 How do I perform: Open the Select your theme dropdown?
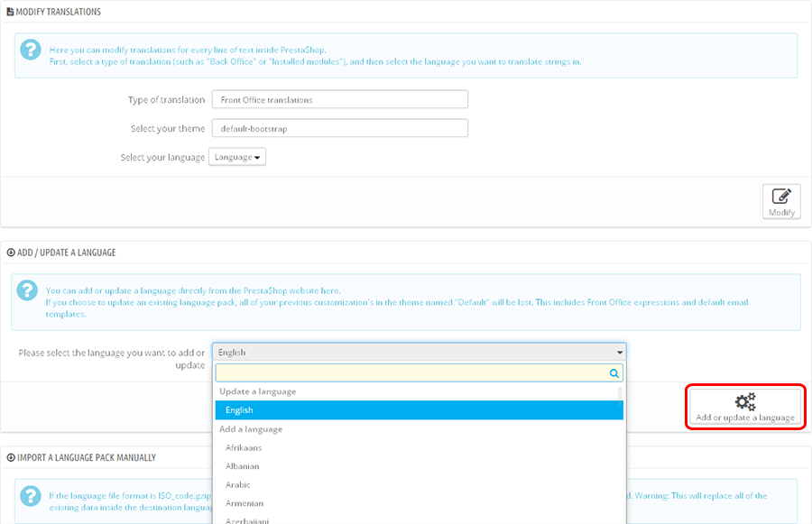339,128
